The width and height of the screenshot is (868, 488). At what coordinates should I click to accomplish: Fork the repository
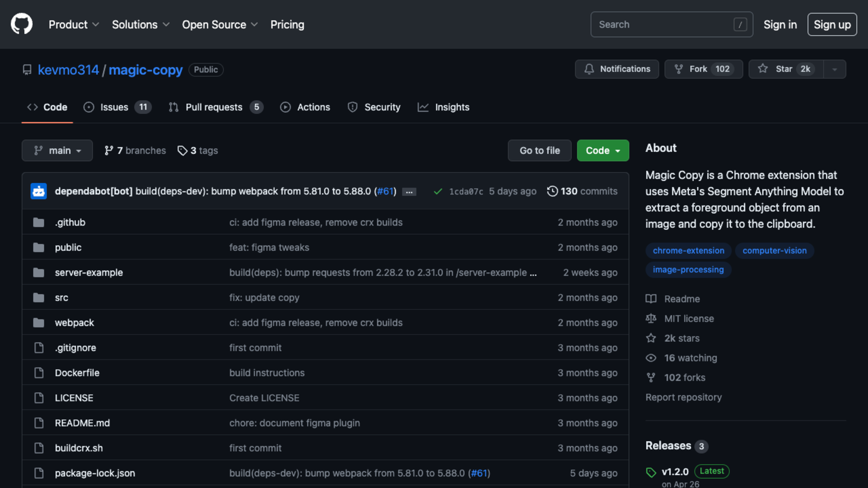tap(704, 69)
